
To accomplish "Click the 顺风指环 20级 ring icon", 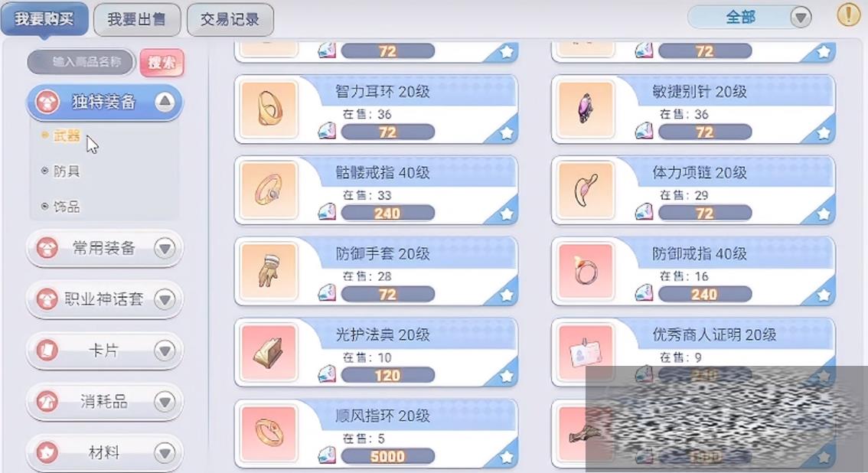I will 269,433.
